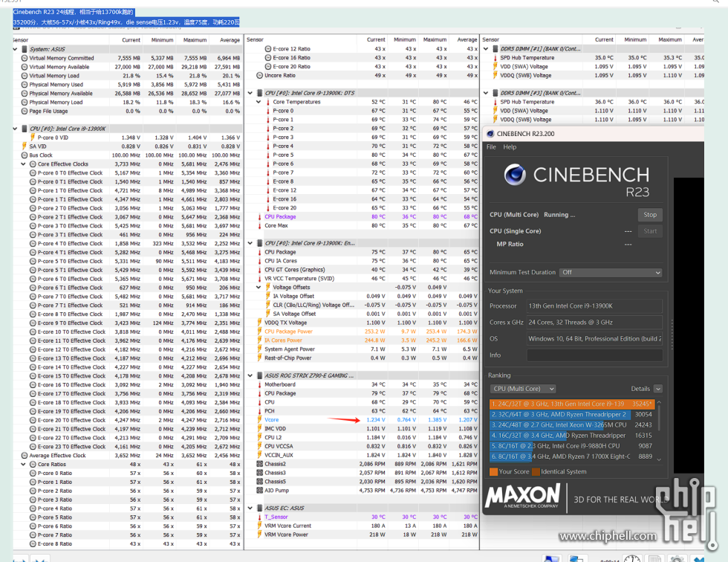Collapse the Core Ratios tree
The height and width of the screenshot is (562, 728).
[x=24, y=465]
